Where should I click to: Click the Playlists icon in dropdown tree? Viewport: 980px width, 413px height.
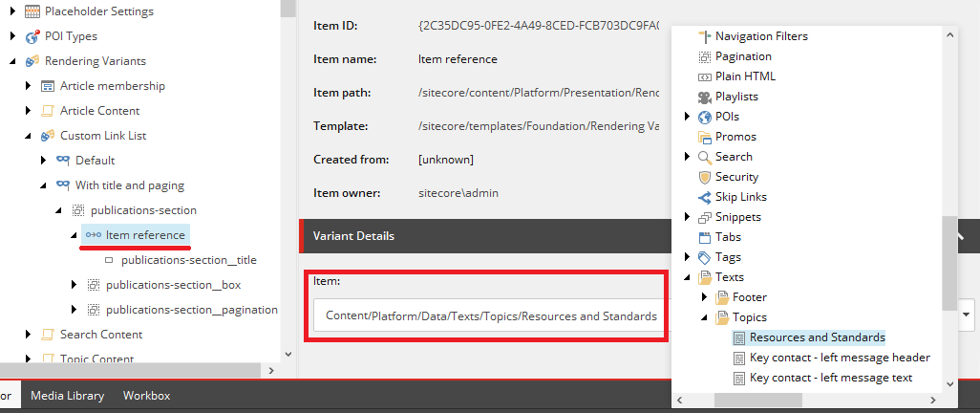click(x=704, y=97)
